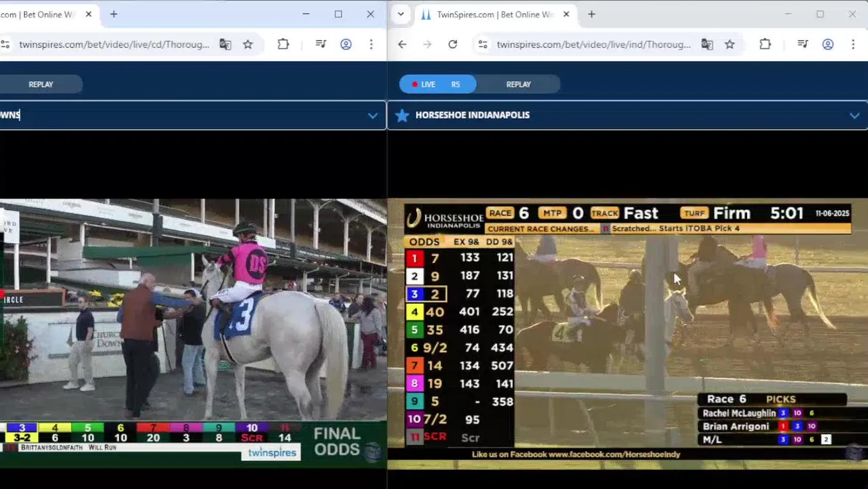This screenshot has height=489, width=868.
Task: Close the right TwinSpires browser tab
Action: coord(566,14)
